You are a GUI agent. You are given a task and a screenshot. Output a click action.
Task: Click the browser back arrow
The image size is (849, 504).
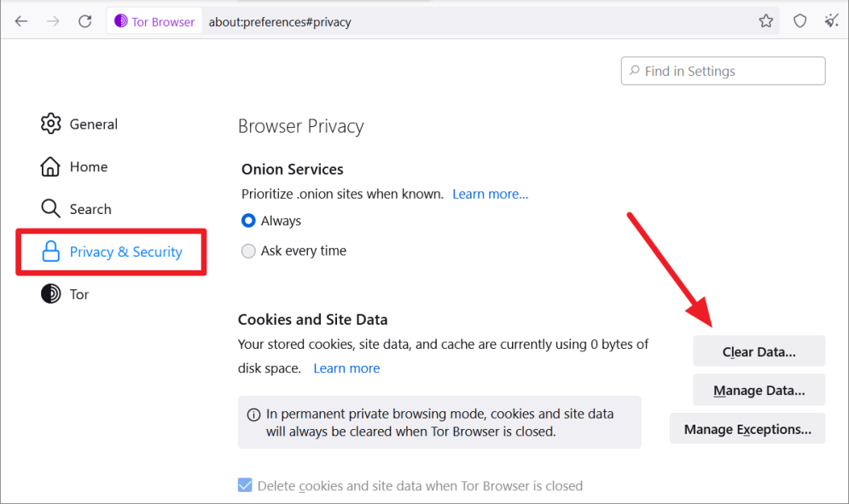21,21
